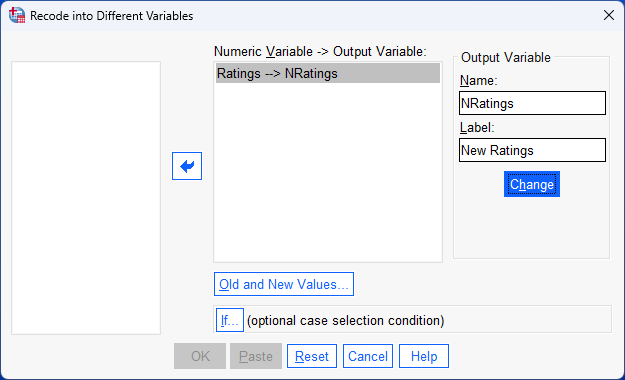Image resolution: width=625 pixels, height=380 pixels.
Task: Apply the output name with Change
Action: [x=532, y=184]
